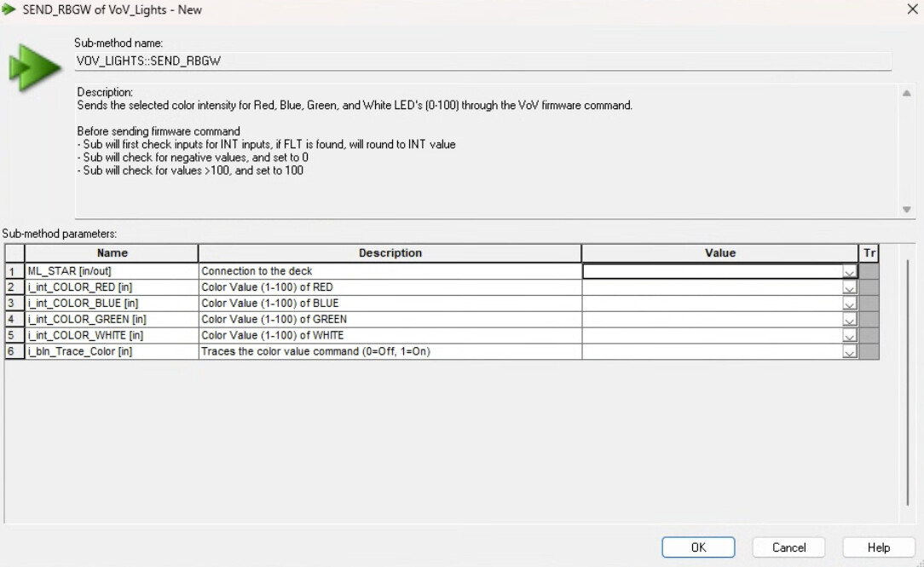924x567 pixels.
Task: Toggle the Tr cell for ML_STAR row
Action: pyautogui.click(x=869, y=271)
